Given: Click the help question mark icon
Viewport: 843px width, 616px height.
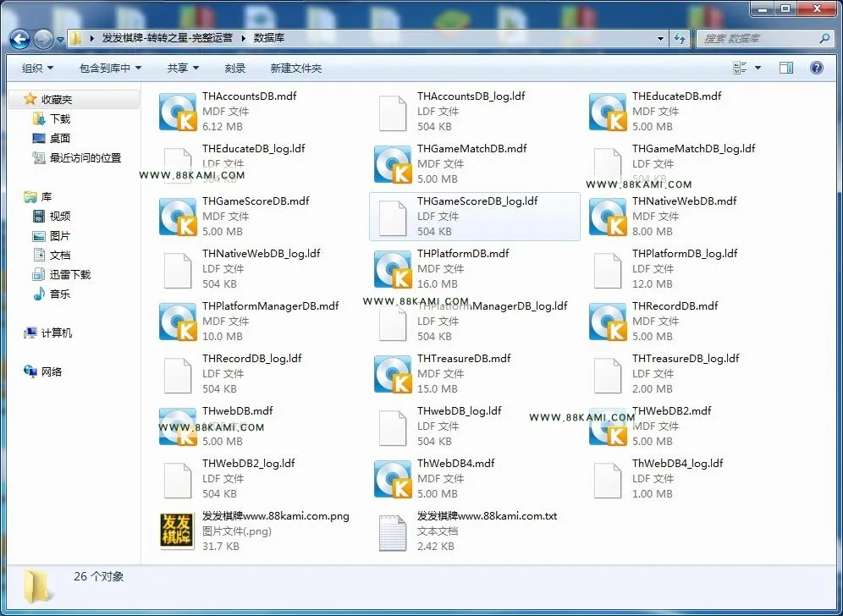Looking at the screenshot, I should coord(816,68).
